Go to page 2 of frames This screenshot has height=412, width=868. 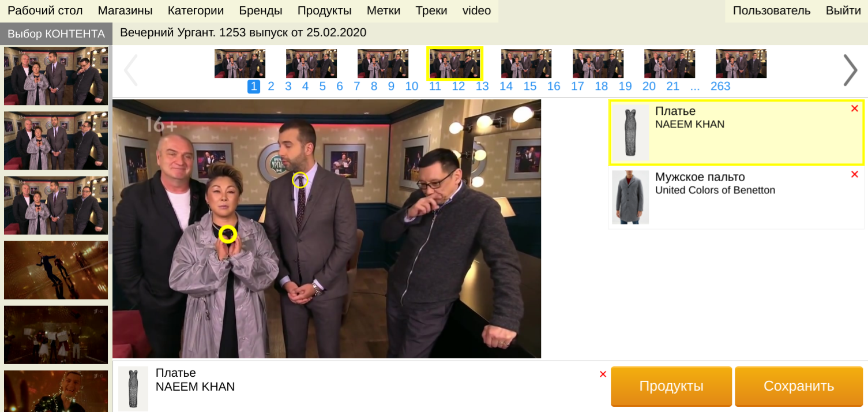[271, 87]
